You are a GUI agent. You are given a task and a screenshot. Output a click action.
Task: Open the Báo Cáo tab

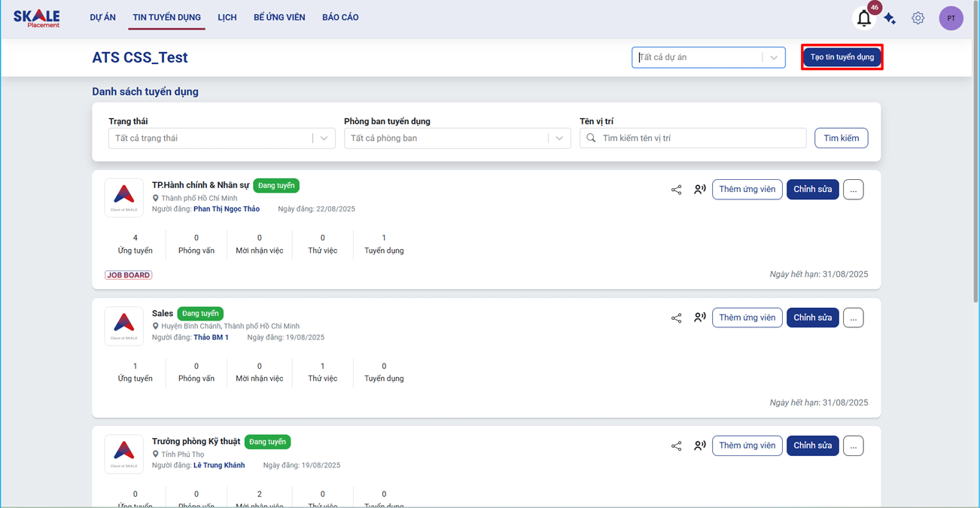point(340,17)
